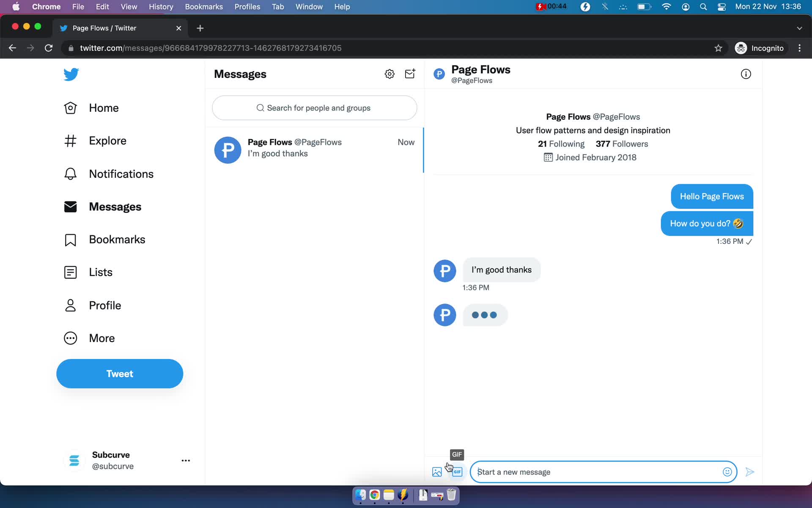Open Incognito profile button
Viewport: 812px width, 508px height.
(760, 48)
